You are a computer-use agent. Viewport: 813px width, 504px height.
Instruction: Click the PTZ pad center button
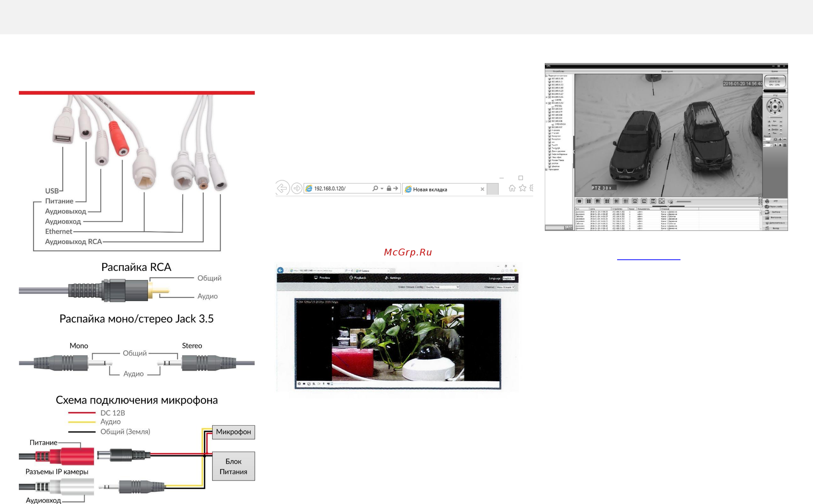775,107
